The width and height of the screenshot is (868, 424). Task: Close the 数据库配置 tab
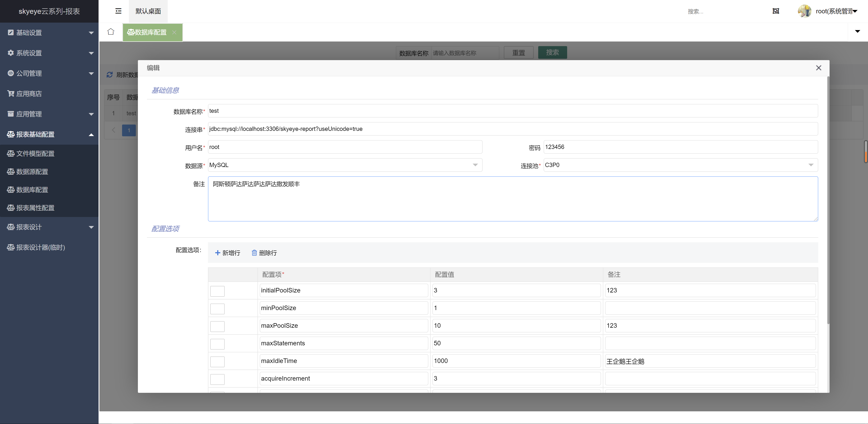click(174, 32)
